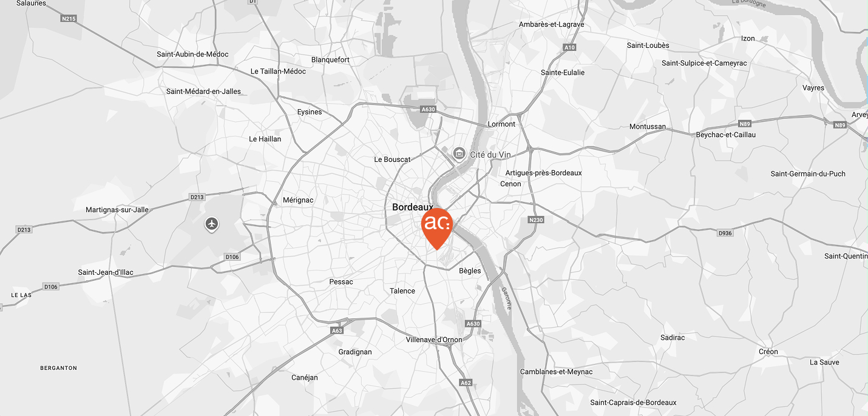Click the airport plane icon
This screenshot has width=868, height=416.
pos(212,224)
